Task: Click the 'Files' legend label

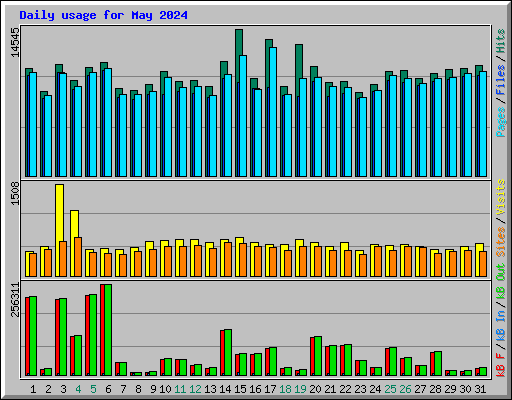Action: point(501,80)
